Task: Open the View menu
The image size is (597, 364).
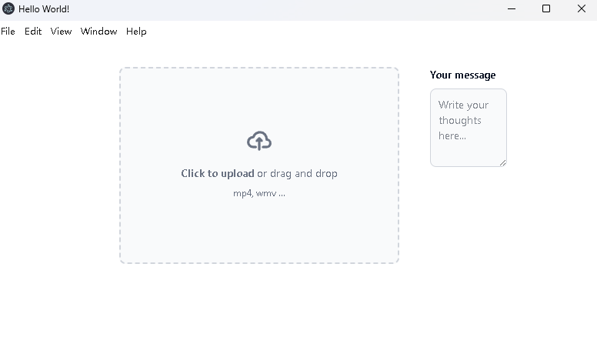Action: (x=61, y=32)
